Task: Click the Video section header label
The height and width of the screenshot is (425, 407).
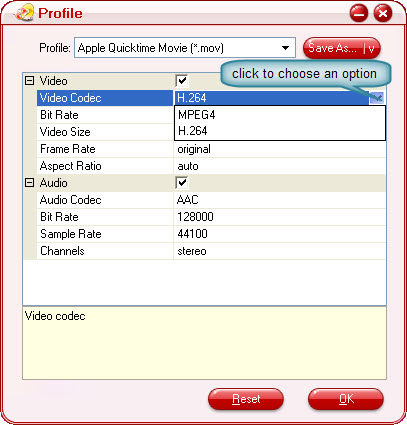Action: pos(53,81)
